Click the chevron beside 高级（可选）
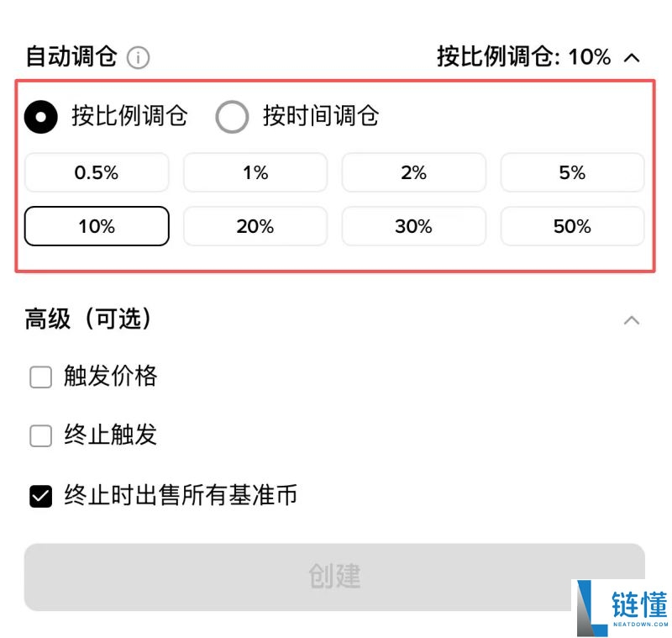The width and height of the screenshot is (672, 638). (x=632, y=319)
